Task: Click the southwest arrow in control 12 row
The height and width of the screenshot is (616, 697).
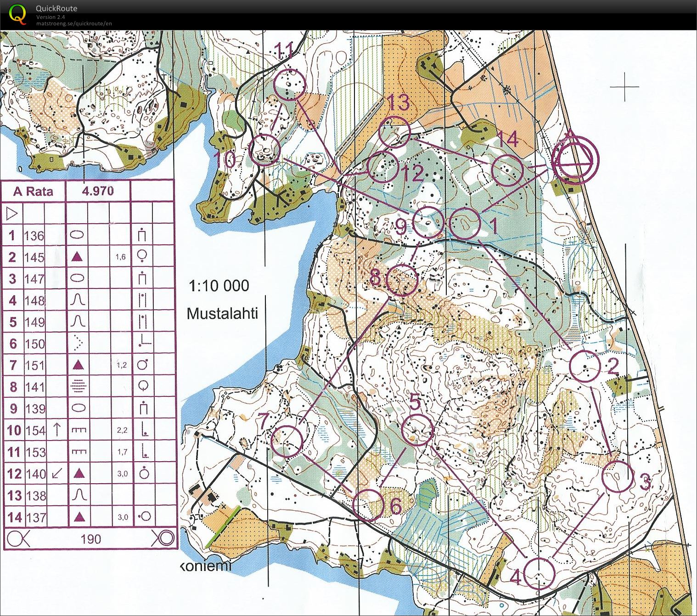Action: tap(56, 473)
